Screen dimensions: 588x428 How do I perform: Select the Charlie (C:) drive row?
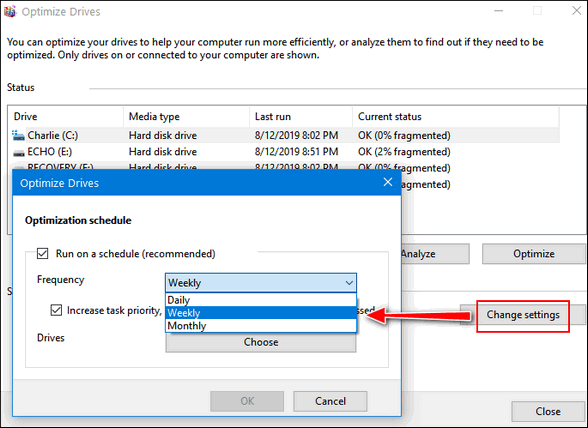[285, 135]
